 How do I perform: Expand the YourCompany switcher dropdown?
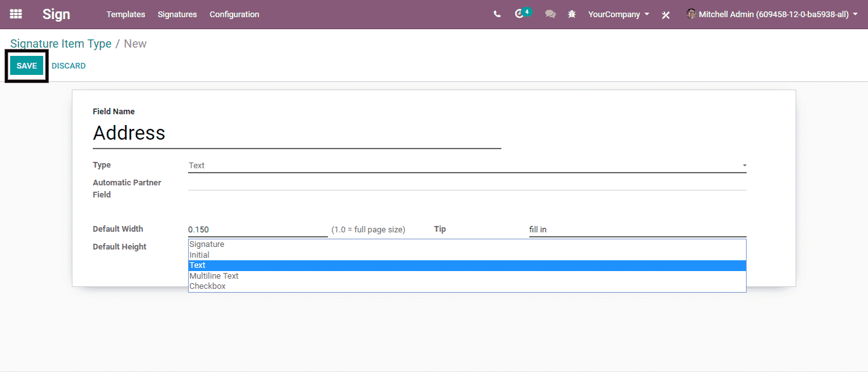[x=618, y=14]
